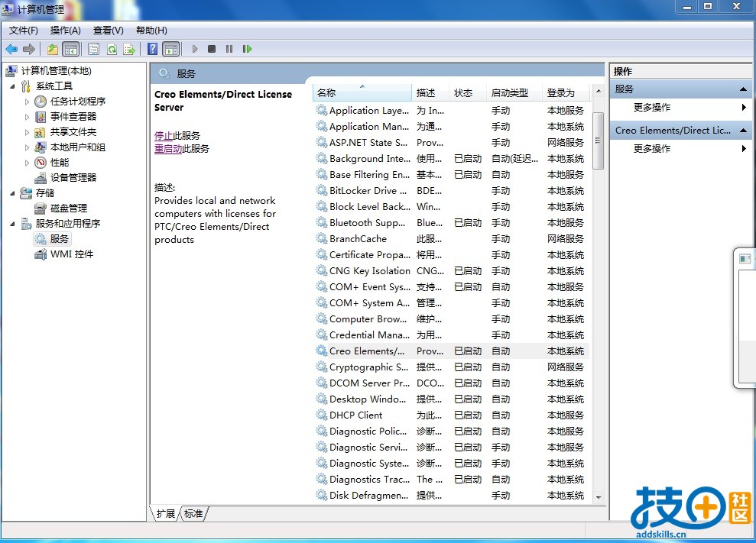Open 设备管理器 in the tree
This screenshot has width=756, height=543.
(73, 178)
